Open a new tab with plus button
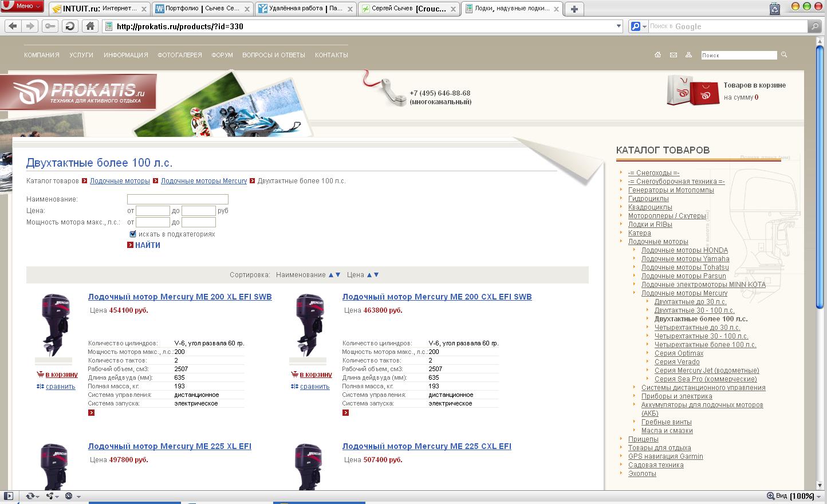The width and height of the screenshot is (827, 504). pyautogui.click(x=574, y=9)
